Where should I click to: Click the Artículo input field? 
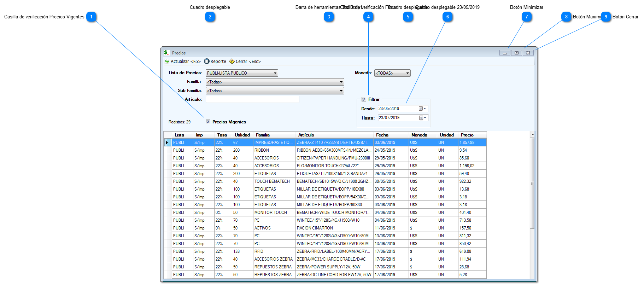coord(252,99)
